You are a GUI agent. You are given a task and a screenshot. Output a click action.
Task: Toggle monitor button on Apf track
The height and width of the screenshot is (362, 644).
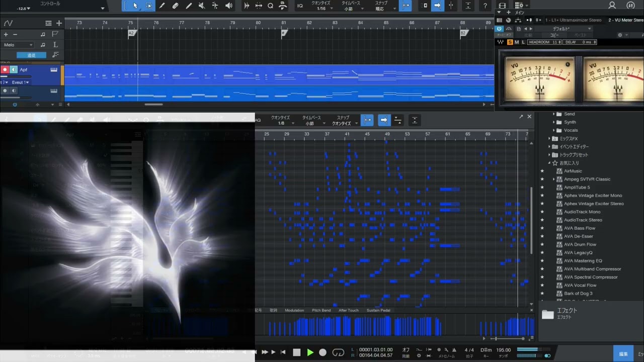14,70
